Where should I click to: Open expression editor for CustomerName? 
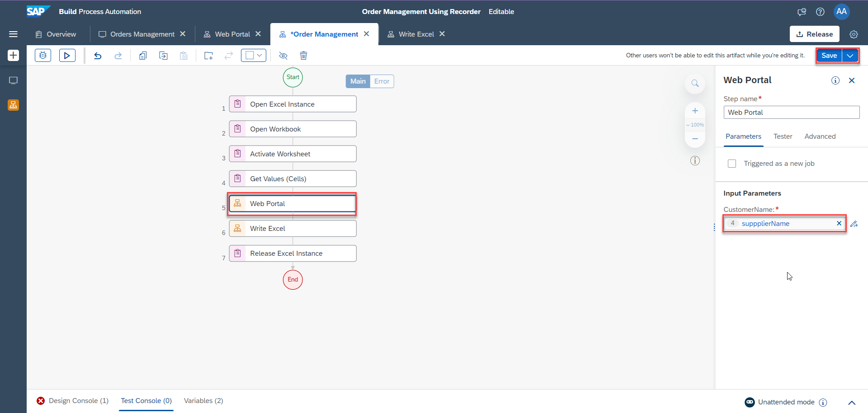[x=854, y=224]
